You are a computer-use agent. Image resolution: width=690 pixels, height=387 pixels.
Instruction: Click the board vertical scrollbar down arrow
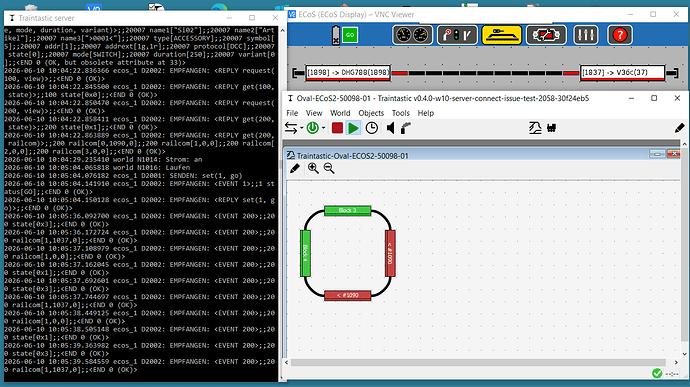coord(684,354)
